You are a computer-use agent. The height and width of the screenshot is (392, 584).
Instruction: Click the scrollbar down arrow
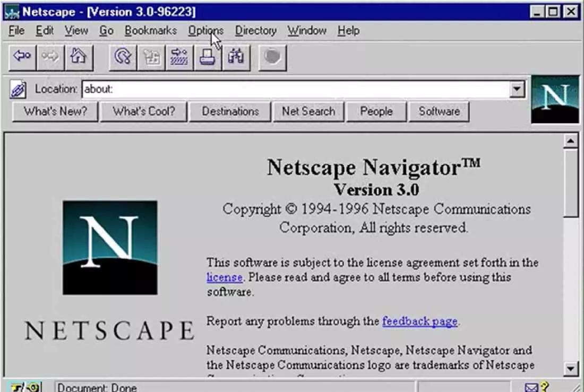coord(571,369)
